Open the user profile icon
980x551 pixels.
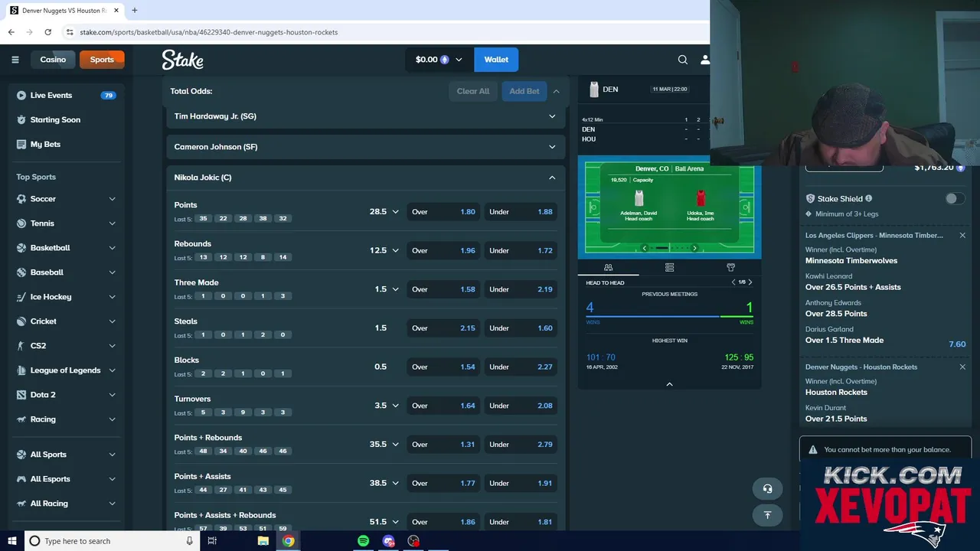click(704, 60)
